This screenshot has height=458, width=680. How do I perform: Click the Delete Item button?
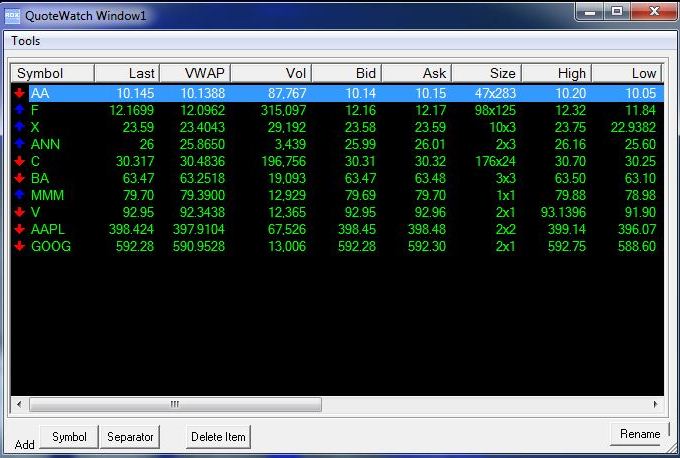point(218,437)
